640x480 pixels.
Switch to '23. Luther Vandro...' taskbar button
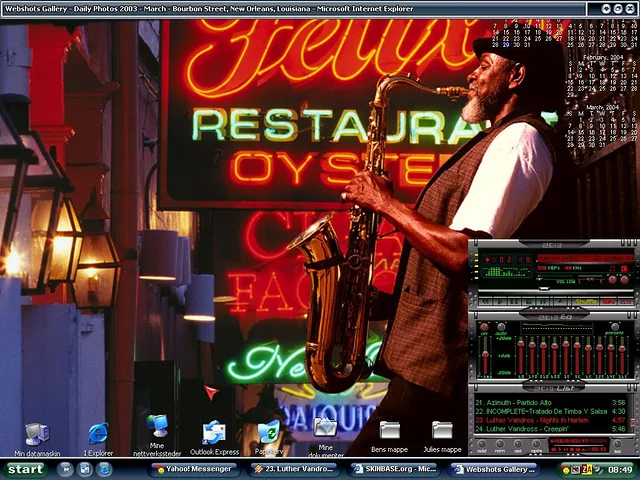click(294, 469)
